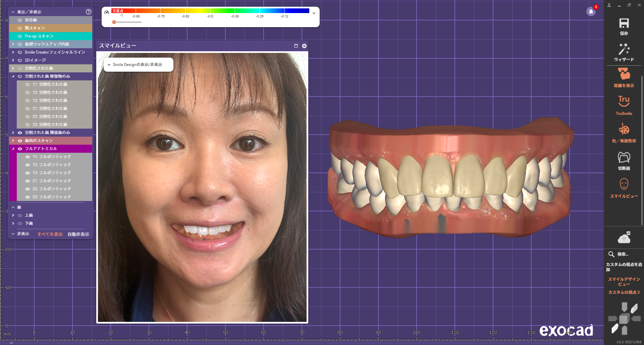
Task: Expand the Smile Designの表示/非表示 dropdown
Action: tap(138, 65)
